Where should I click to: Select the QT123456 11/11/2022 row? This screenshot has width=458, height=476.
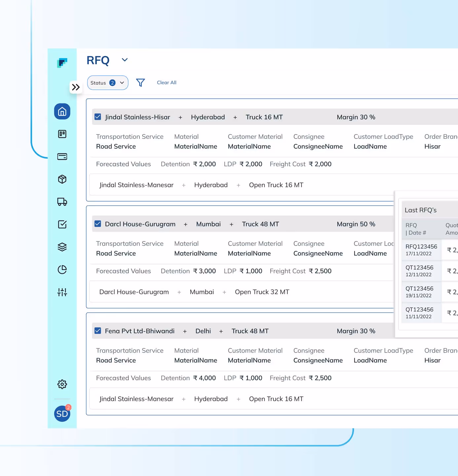click(x=430, y=313)
